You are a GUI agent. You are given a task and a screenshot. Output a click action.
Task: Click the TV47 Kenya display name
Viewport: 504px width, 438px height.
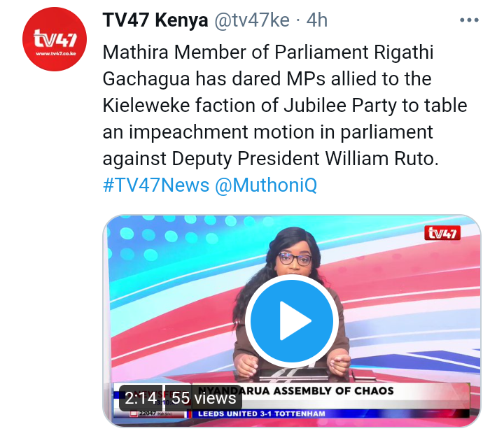tap(155, 20)
